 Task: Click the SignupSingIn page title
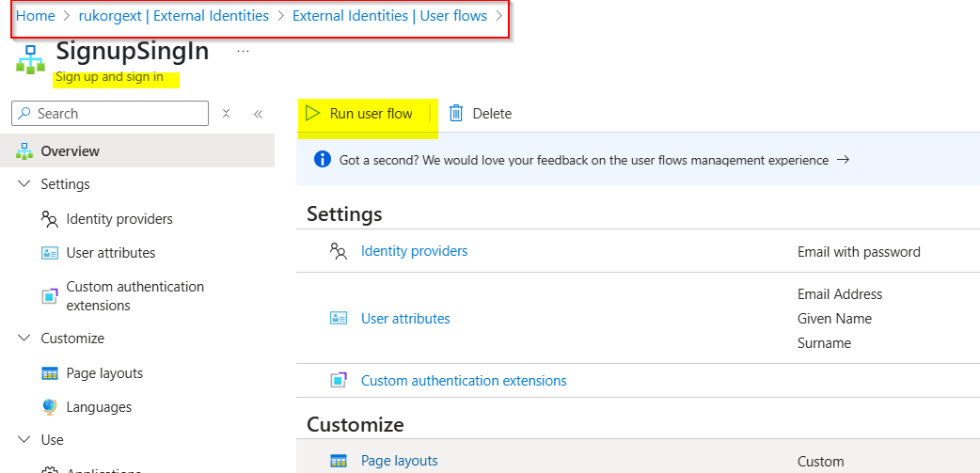tap(133, 51)
